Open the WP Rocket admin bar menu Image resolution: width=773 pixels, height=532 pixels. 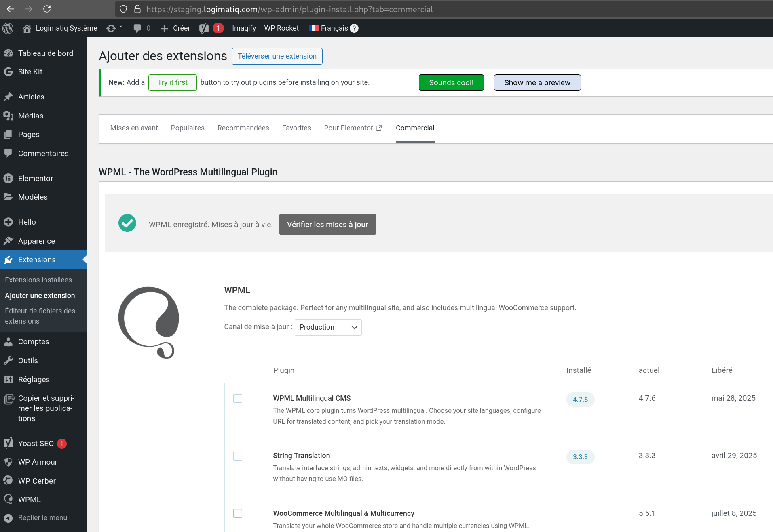[281, 28]
